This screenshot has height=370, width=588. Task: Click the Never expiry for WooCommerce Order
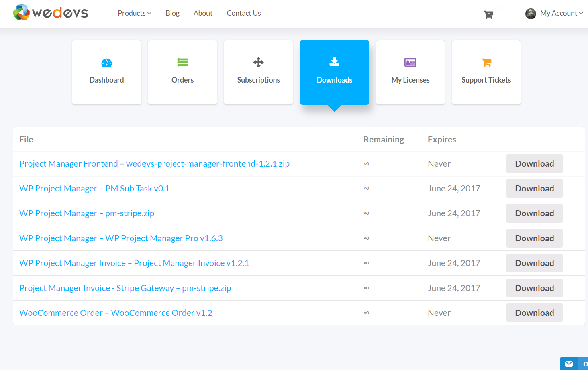pyautogui.click(x=439, y=313)
